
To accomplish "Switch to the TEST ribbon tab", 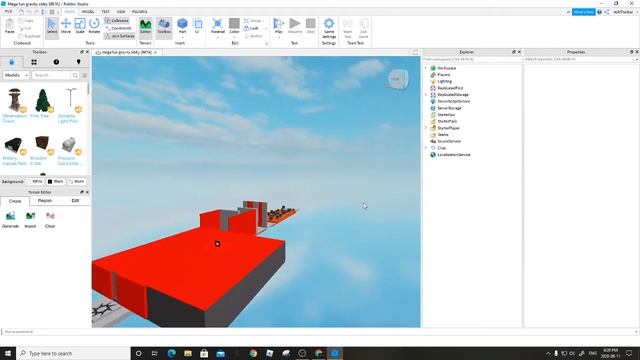I will (105, 12).
